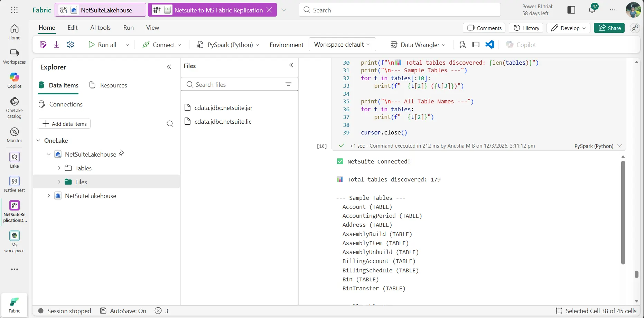Viewport: 644px width, 318px height.
Task: Select the cdata.jdbc.netsuite.jar file
Action: click(223, 107)
